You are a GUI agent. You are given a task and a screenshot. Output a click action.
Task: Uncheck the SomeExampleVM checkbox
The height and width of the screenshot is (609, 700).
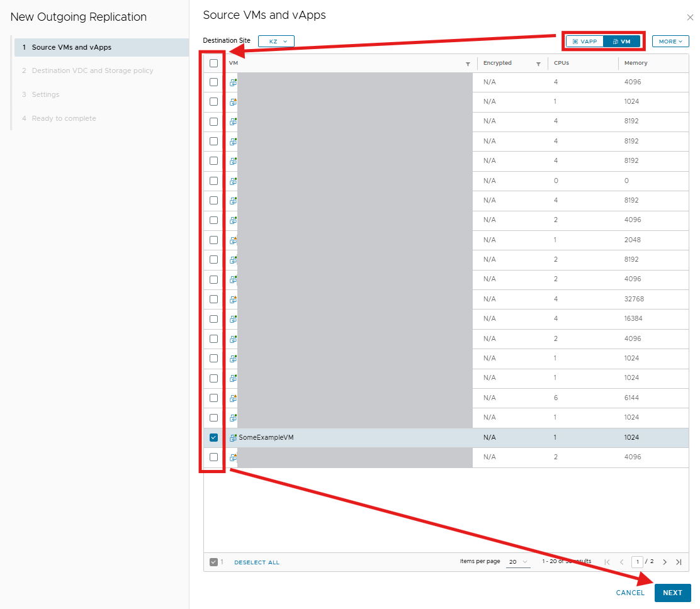pyautogui.click(x=214, y=438)
